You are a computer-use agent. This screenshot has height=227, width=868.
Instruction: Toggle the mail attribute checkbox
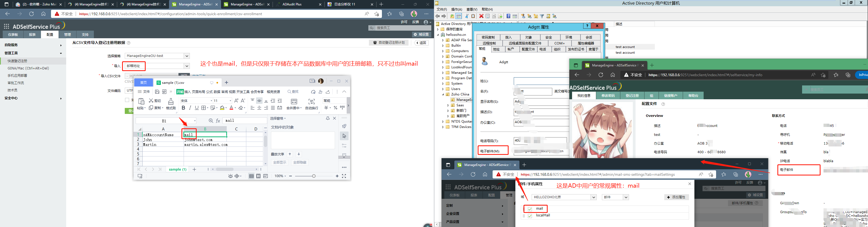pyautogui.click(x=530, y=209)
